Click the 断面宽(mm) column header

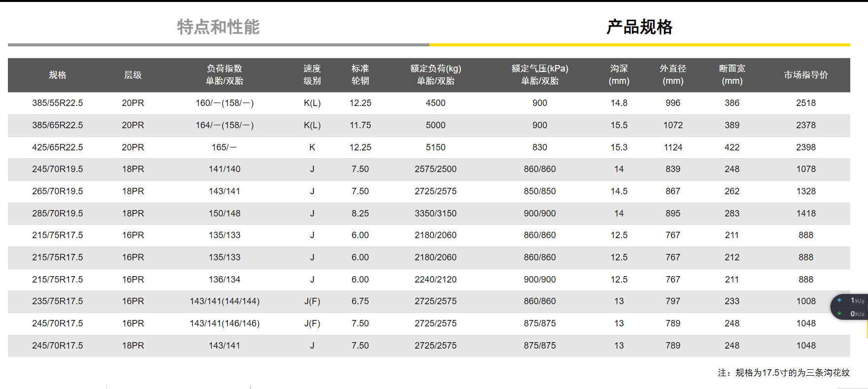(x=732, y=75)
